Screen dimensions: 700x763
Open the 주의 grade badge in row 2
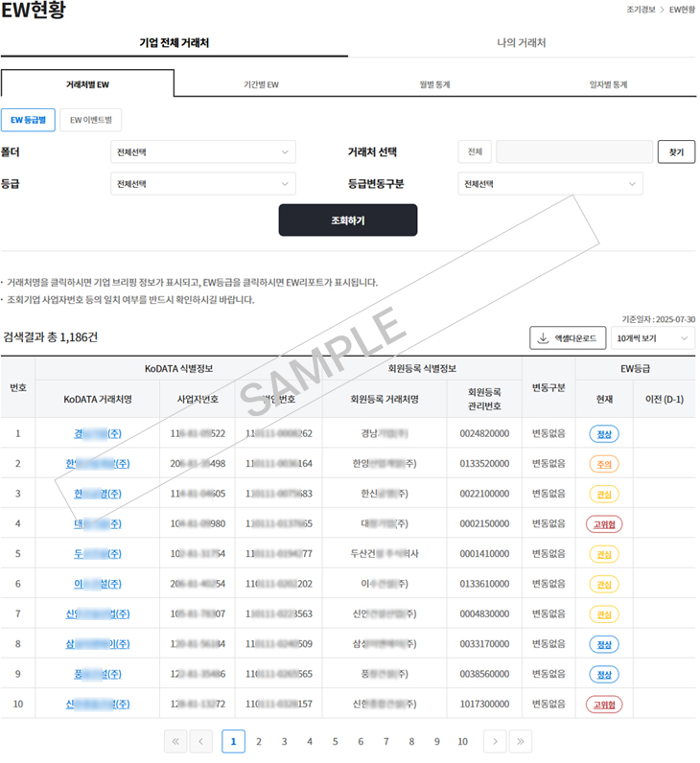tap(604, 464)
